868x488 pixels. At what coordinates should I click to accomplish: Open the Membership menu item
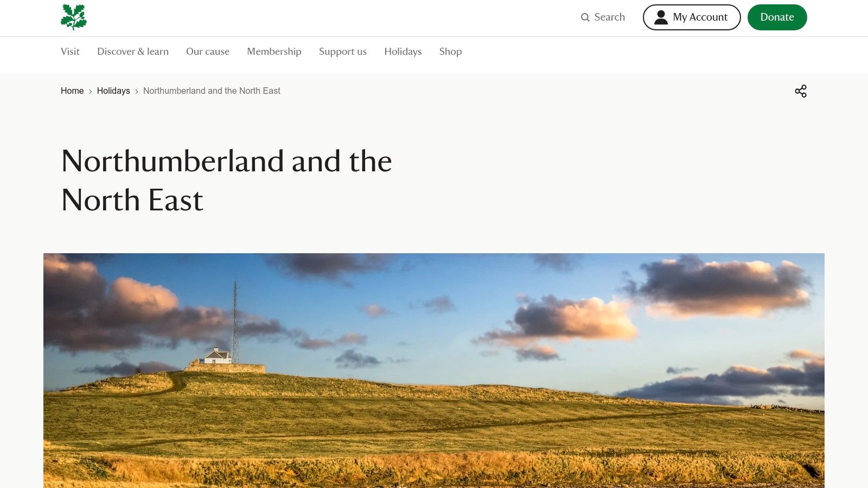pos(274,52)
